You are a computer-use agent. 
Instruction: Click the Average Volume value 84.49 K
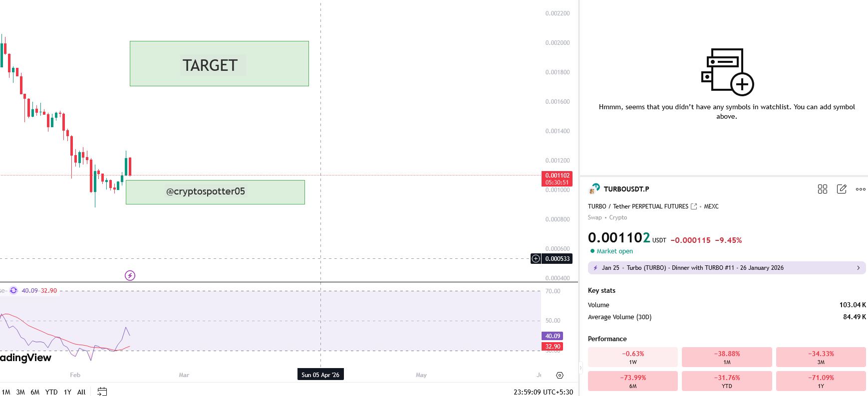coord(855,317)
